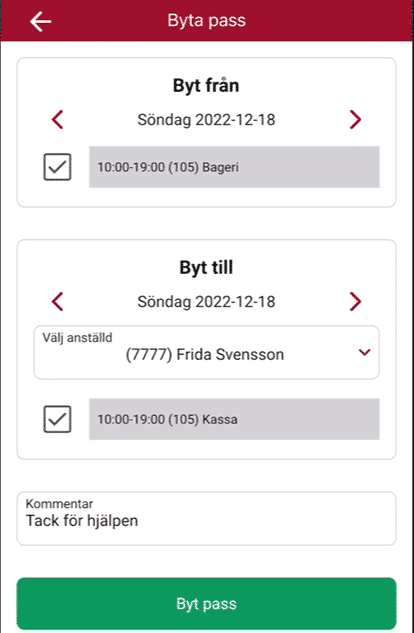Viewport: 414px width, 633px height.
Task: Uncheck the Kassa shift checkbox
Action: pyautogui.click(x=57, y=419)
